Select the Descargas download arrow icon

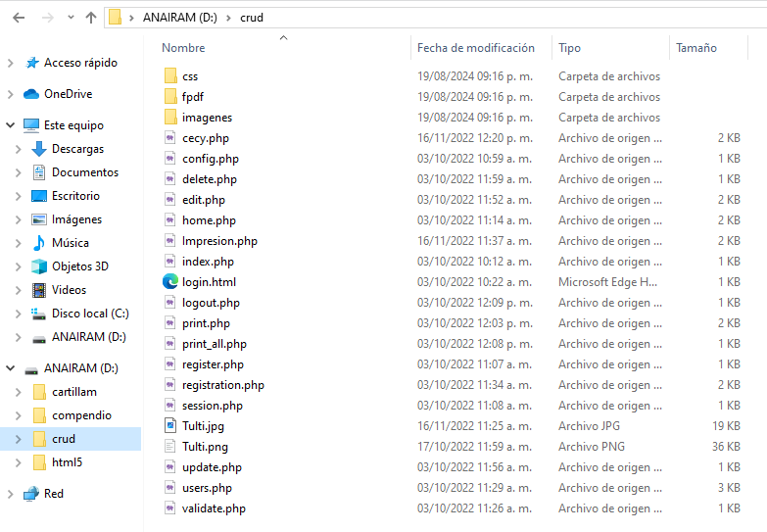pyautogui.click(x=39, y=149)
